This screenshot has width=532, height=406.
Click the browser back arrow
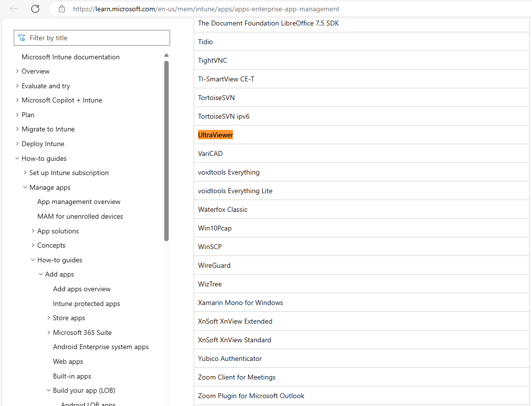click(x=14, y=9)
